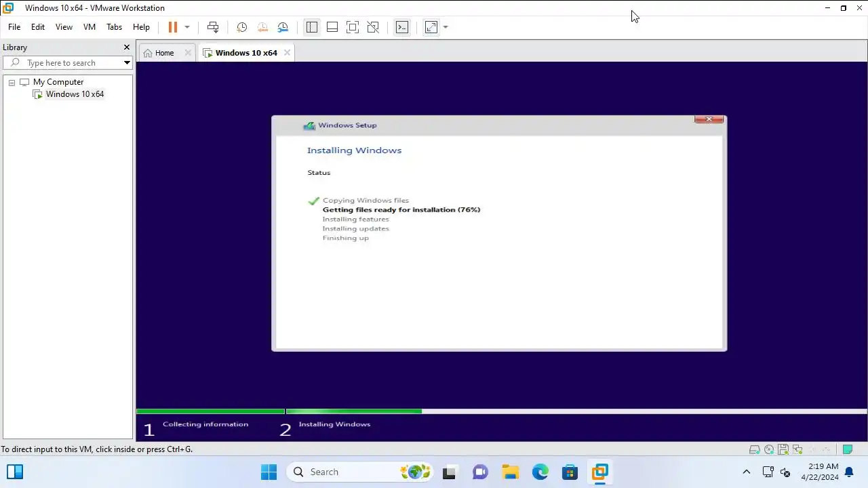Toggle Unity mode icon

click(x=373, y=27)
